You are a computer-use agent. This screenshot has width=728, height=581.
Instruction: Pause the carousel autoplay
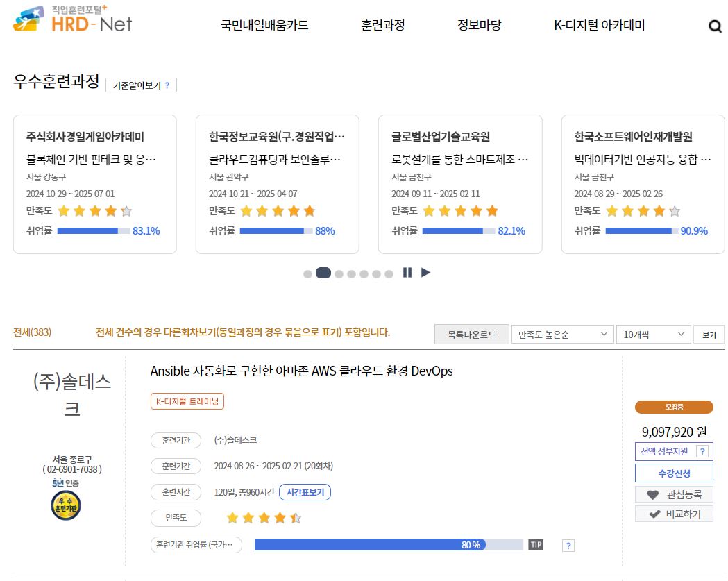point(407,273)
